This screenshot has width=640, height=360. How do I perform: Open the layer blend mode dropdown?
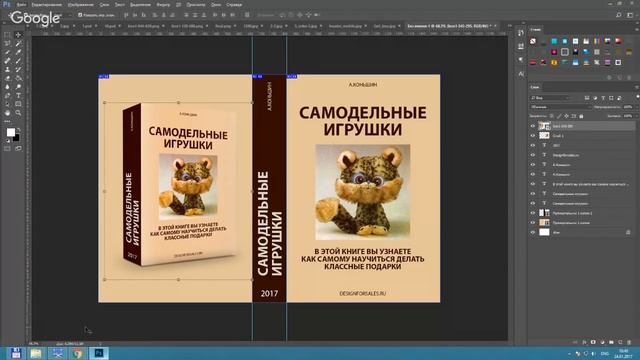560,107
